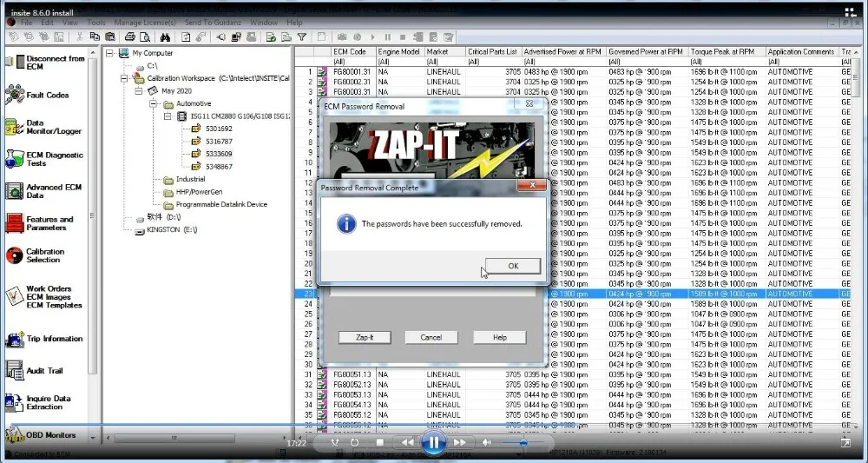Collapse the My Computer tree node
This screenshot has width=868, height=463.
[x=109, y=53]
